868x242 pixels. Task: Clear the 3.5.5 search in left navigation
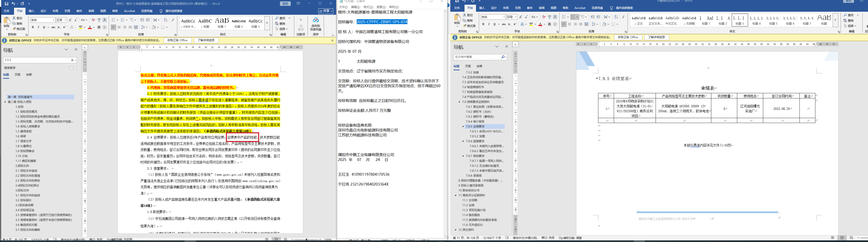[x=72, y=60]
